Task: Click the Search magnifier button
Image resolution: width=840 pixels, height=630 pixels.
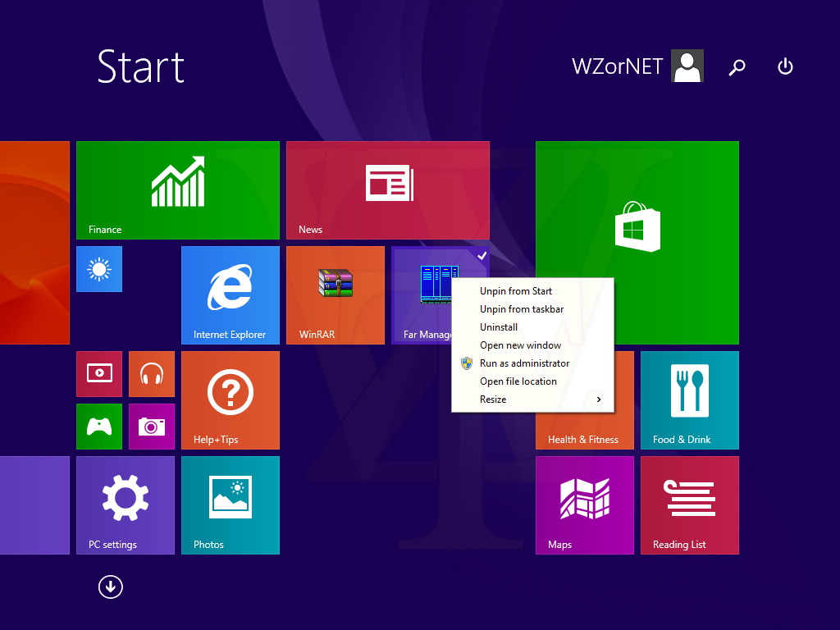Action: tap(737, 67)
